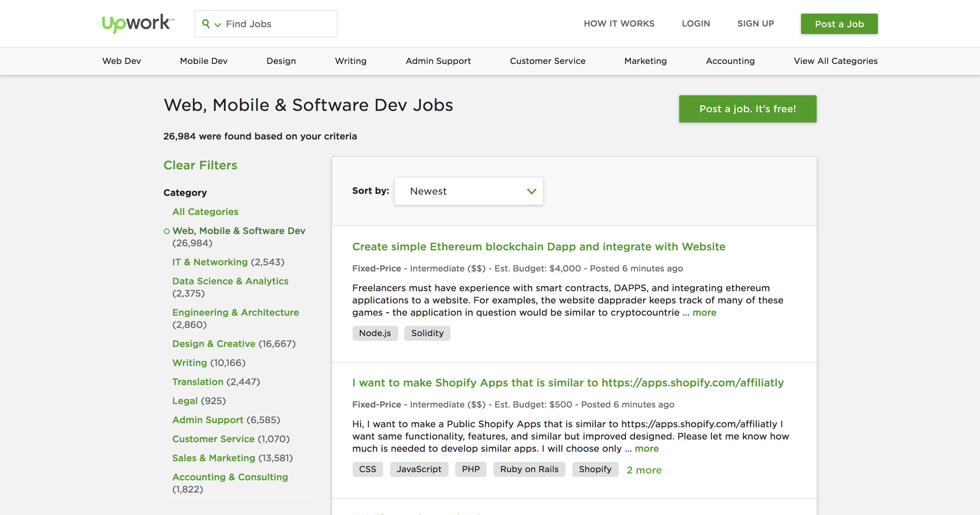Open the search type dropdown chevron

pos(218,25)
